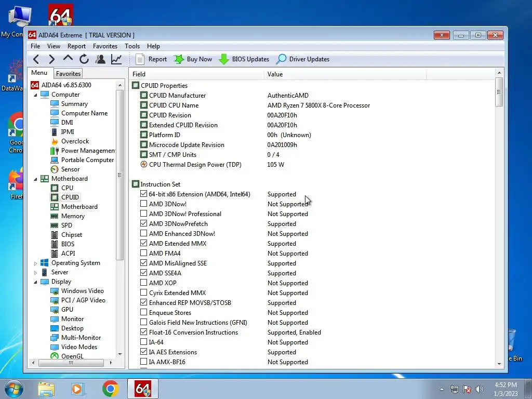The height and width of the screenshot is (399, 532).
Task: Collapse the Display tree node
Action: click(x=36, y=282)
